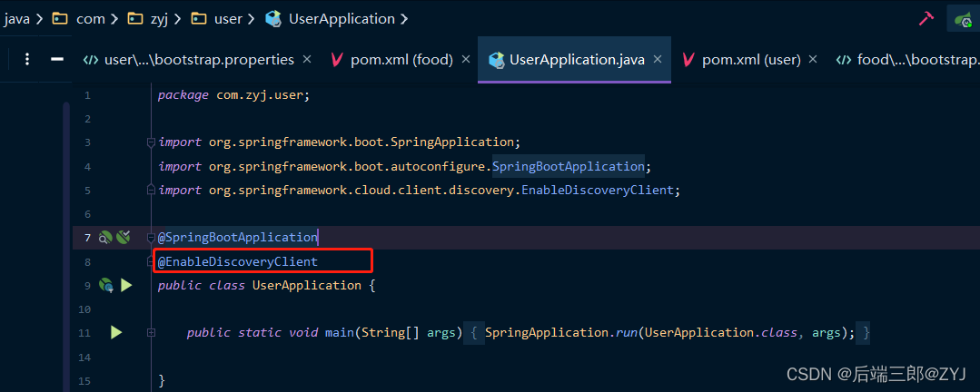Expand the folded main method on line 11
Viewport: 980px width, 392px height.
[151, 333]
